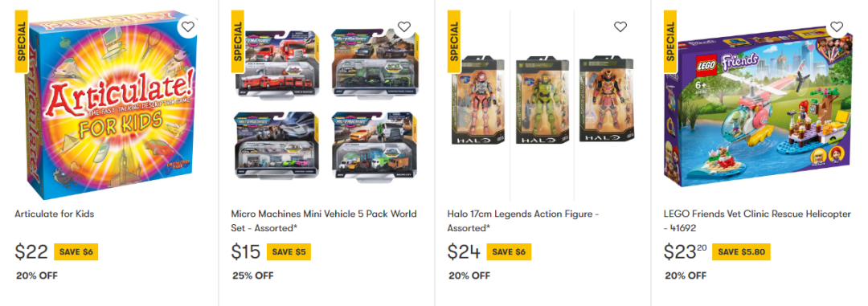Click the $15 price of Micro Machines
Viewport: 868px width, 306px height.
246,252
